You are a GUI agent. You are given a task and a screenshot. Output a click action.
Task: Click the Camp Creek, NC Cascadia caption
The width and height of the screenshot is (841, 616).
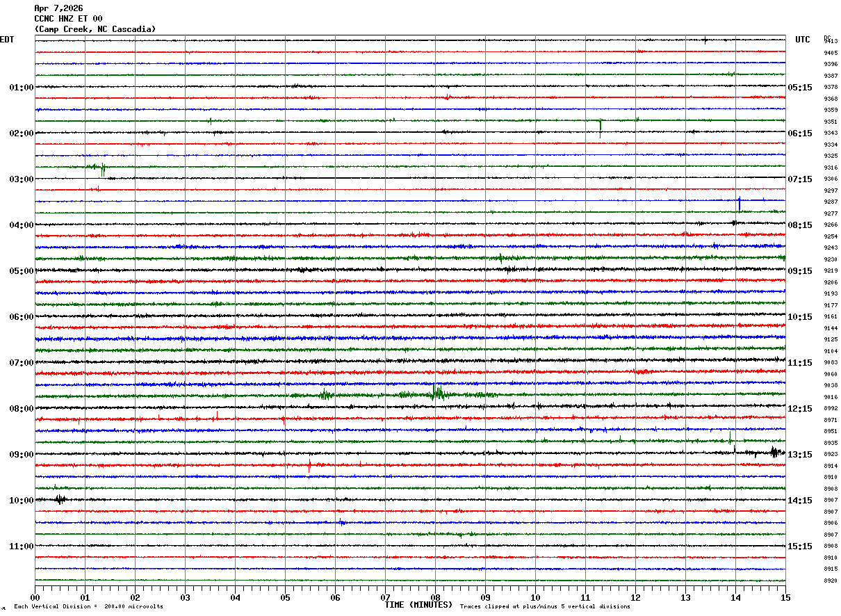95,29
